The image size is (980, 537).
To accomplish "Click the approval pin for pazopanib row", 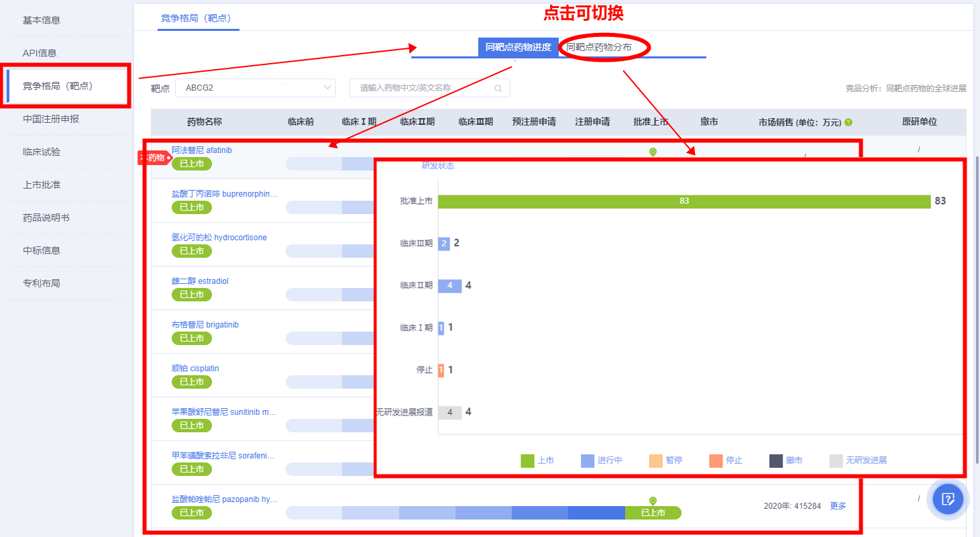I will tap(653, 501).
